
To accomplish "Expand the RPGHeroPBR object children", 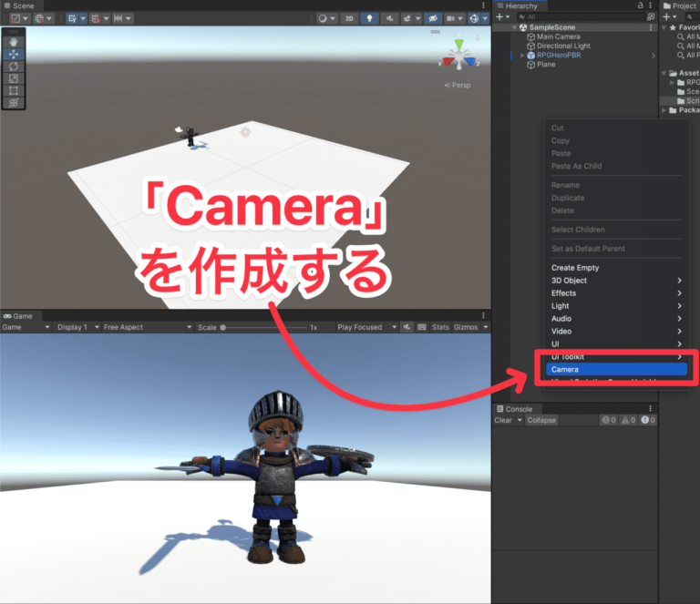I will tap(522, 56).
